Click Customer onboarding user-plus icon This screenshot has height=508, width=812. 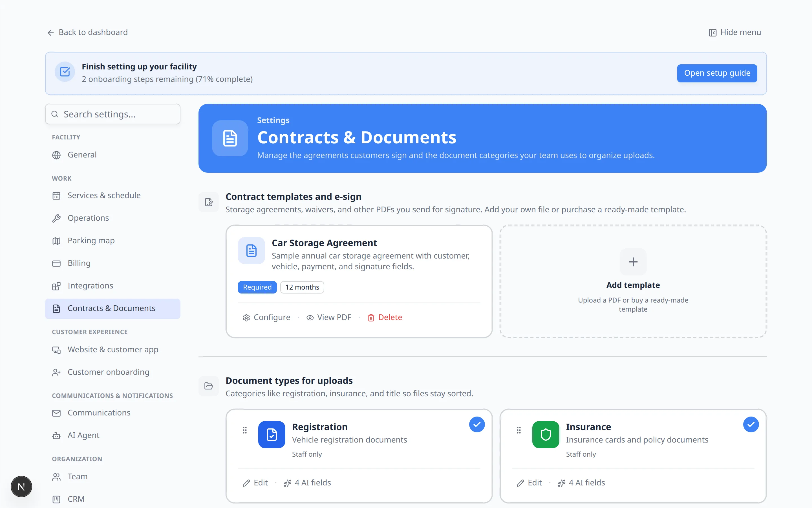(56, 372)
